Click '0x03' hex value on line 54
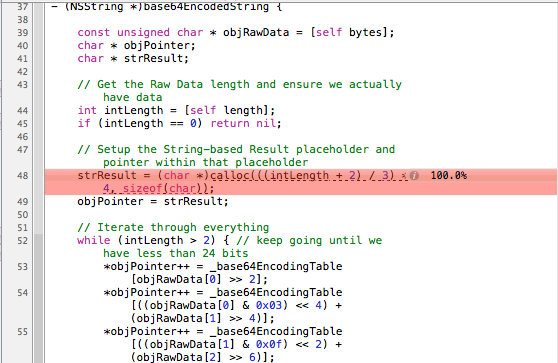The width and height of the screenshot is (558, 363). tap(269, 305)
